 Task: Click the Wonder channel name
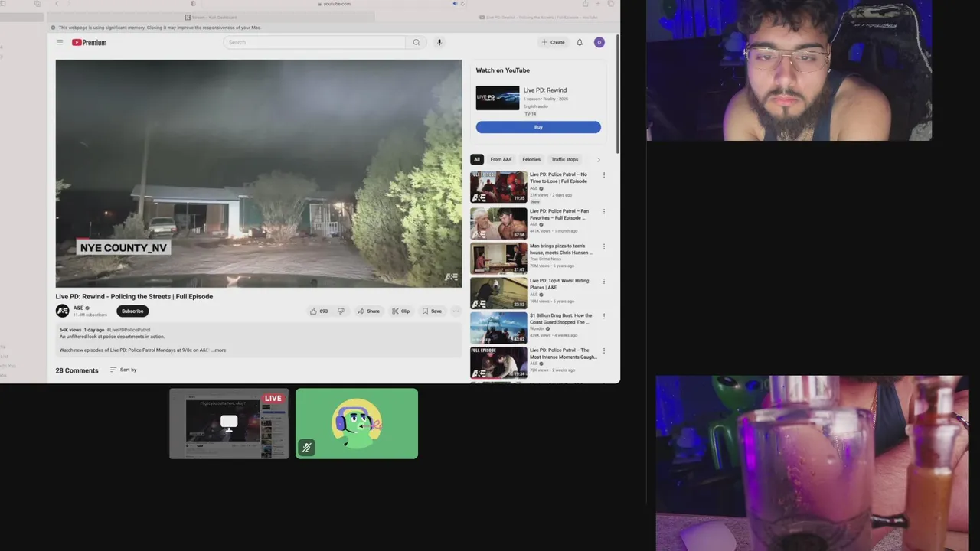537,328
